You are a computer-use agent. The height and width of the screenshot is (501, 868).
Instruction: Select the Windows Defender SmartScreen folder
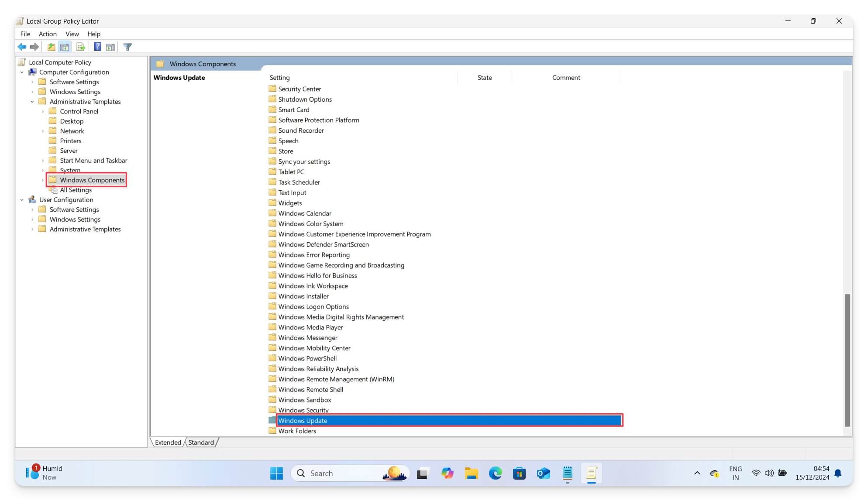324,244
